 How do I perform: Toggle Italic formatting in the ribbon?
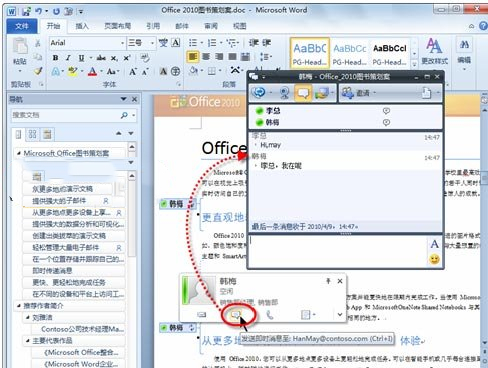68,58
